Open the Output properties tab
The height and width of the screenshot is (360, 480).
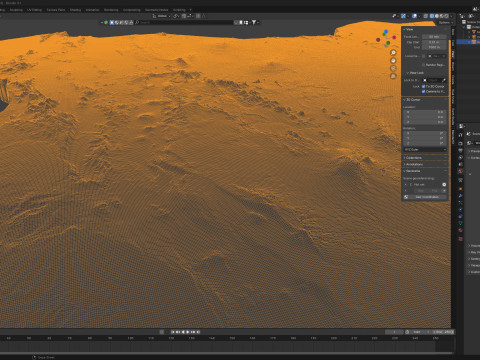pyautogui.click(x=460, y=151)
